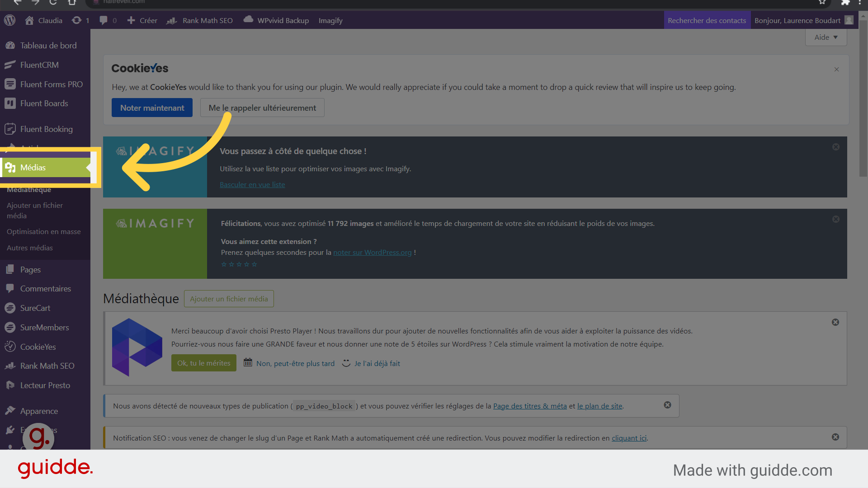Viewport: 868px width, 488px height.
Task: Open the browser extensions puzzle icon
Action: click(845, 2)
